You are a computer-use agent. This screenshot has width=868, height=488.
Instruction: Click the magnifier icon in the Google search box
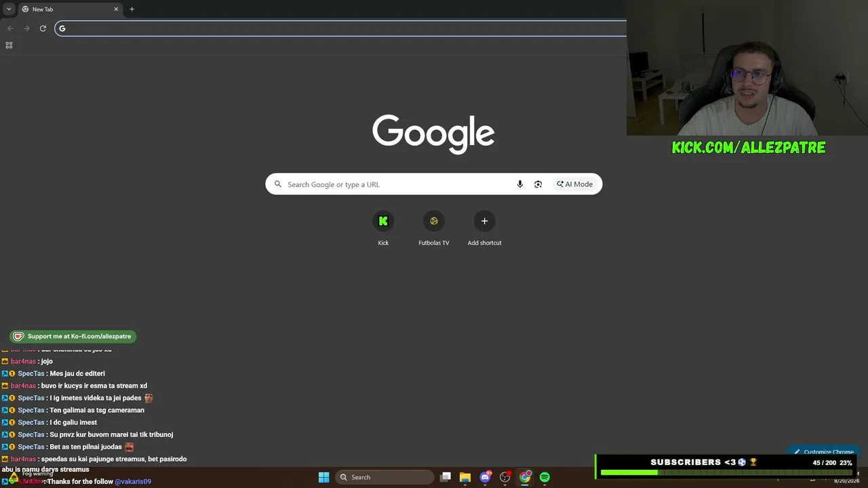coord(278,184)
